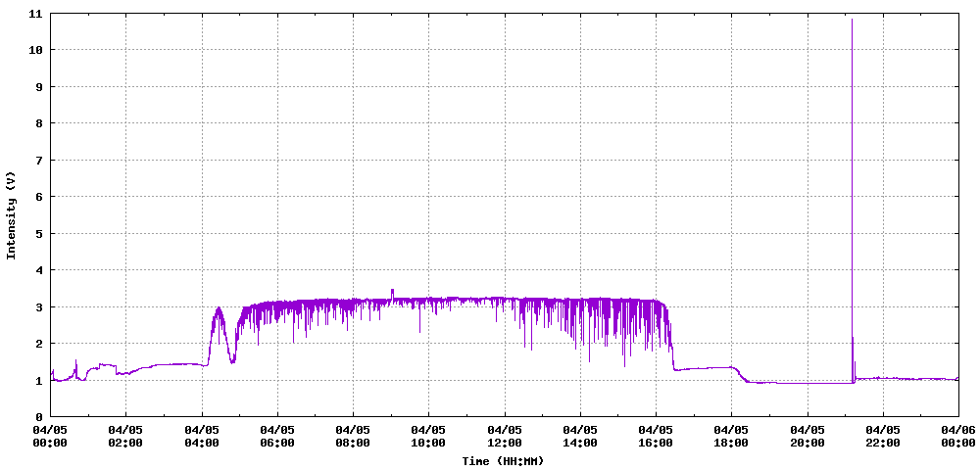Choose the y-axis value 7
The height and width of the screenshot is (470, 980).
pyautogui.click(x=39, y=160)
